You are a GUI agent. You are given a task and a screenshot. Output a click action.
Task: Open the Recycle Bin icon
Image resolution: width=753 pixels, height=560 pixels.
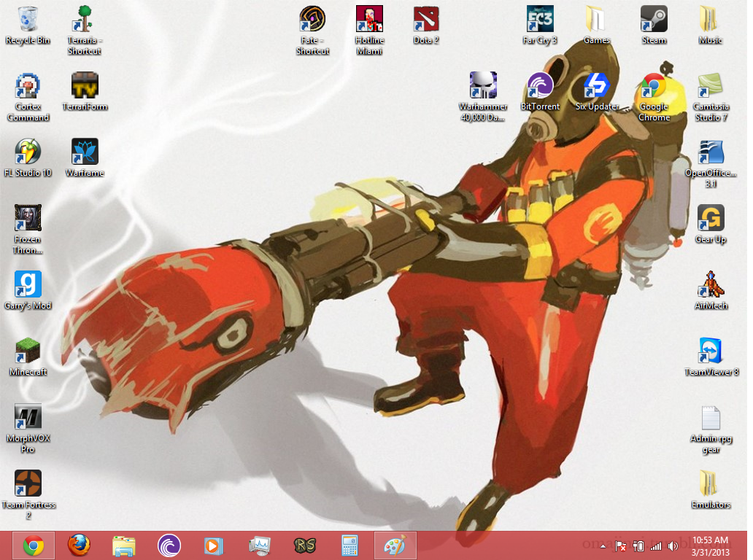28,26
